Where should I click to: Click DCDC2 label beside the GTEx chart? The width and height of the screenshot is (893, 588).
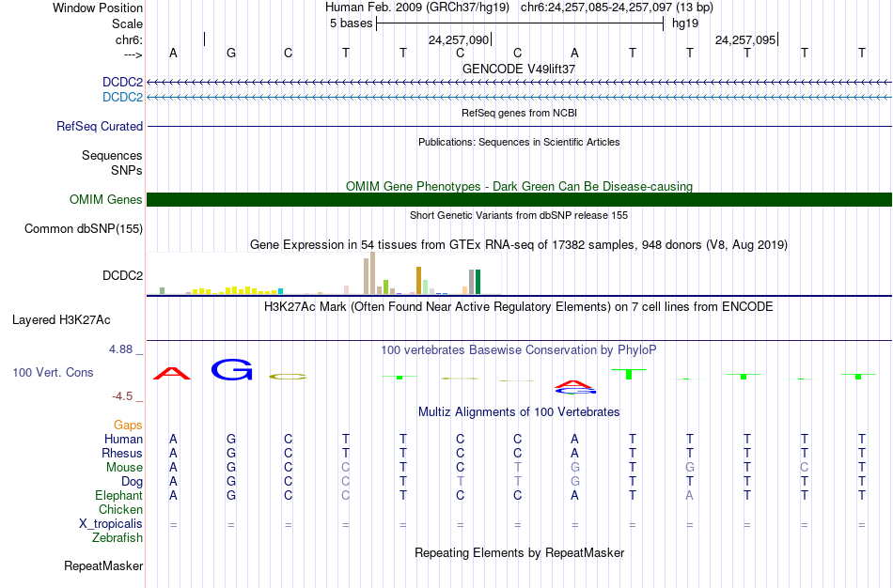[122, 275]
